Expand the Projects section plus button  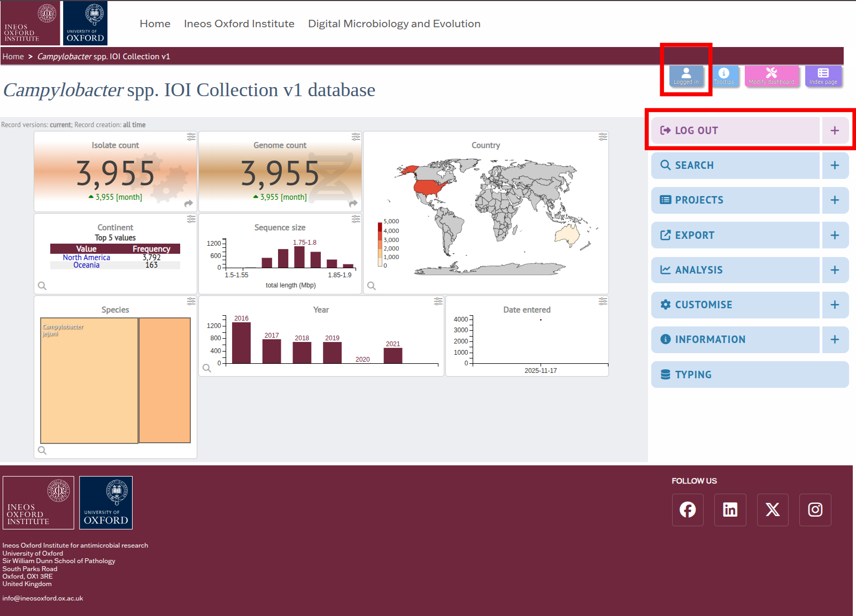tap(835, 200)
